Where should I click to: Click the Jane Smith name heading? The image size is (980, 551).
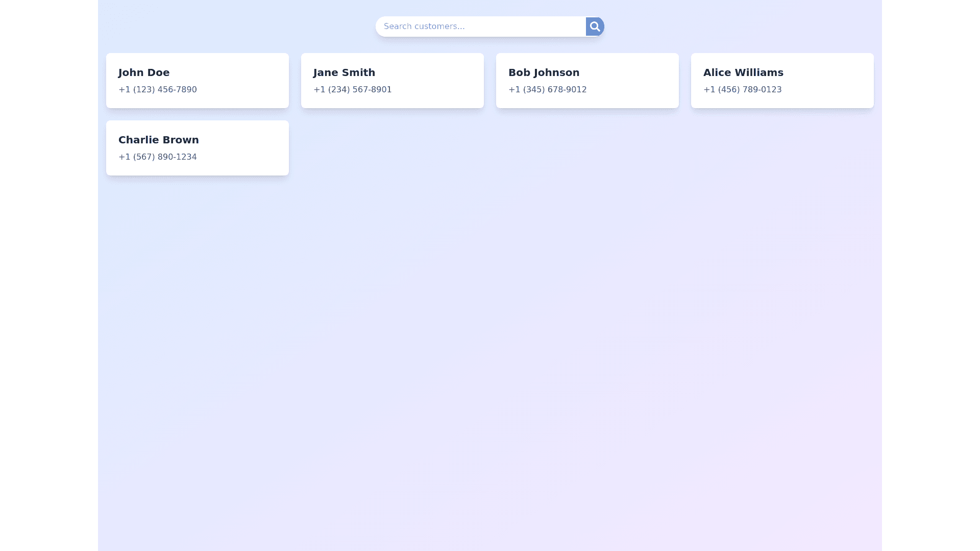click(344, 72)
